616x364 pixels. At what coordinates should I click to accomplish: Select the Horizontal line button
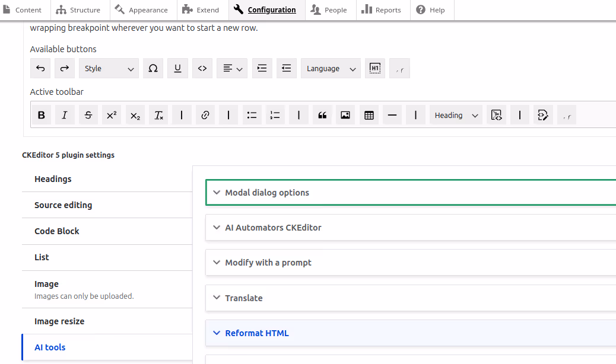pos(392,115)
